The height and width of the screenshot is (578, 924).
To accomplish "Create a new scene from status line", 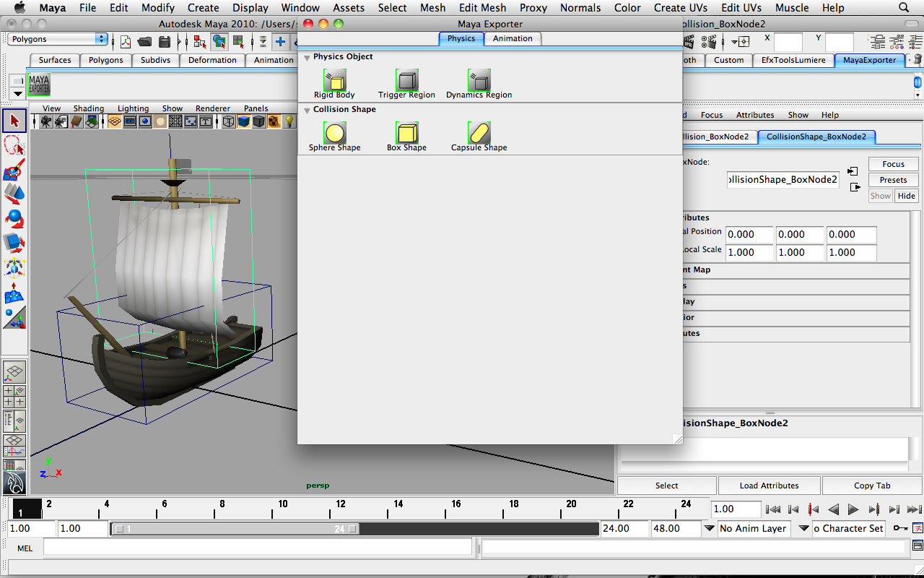I will coord(126,41).
